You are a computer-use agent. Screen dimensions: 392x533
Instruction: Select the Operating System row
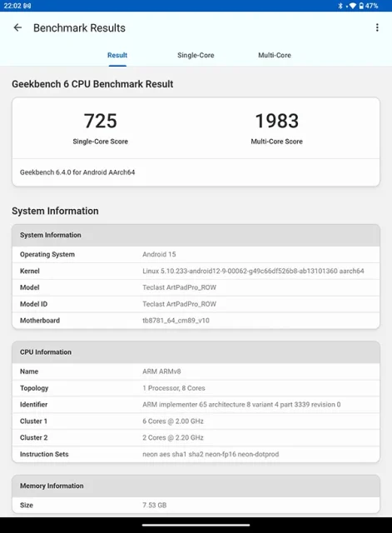click(196, 254)
